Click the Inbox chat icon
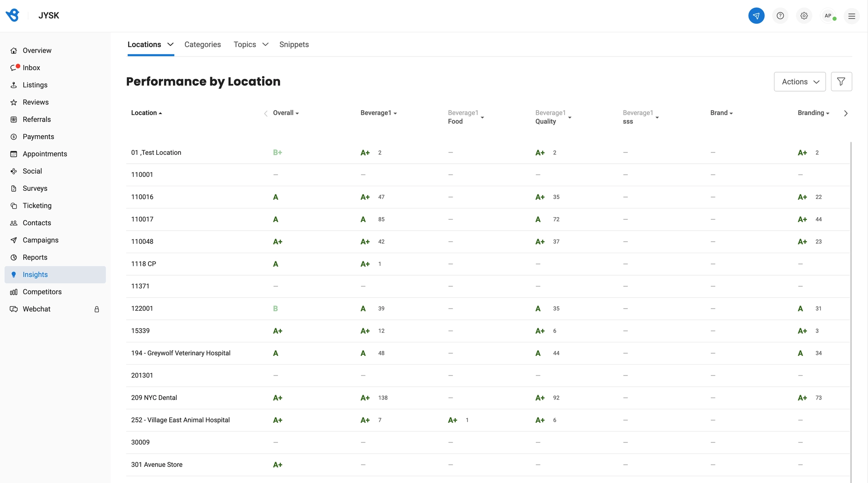868x483 pixels. 14,68
